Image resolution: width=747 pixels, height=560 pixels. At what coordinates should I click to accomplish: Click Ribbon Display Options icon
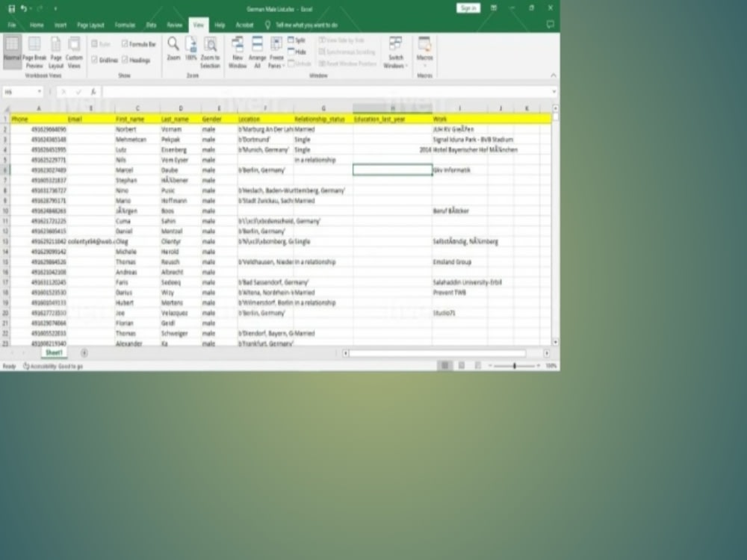tap(494, 8)
